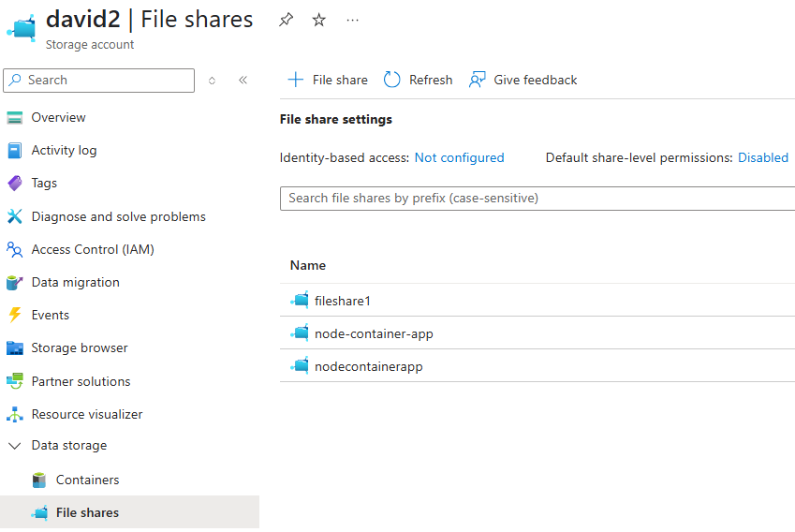Go to the Containers menu item

point(87,480)
